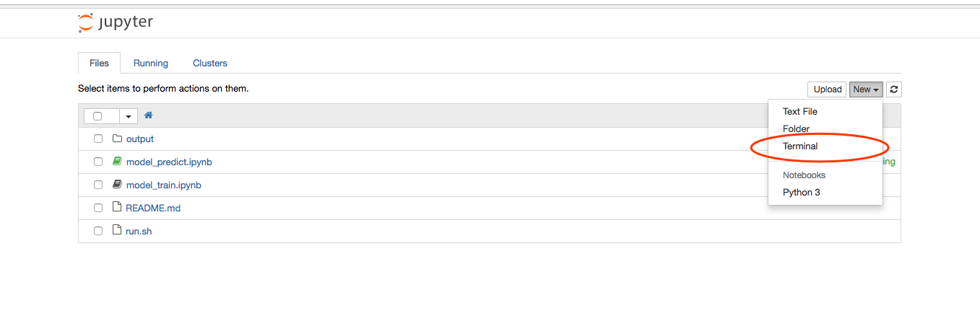980x311 pixels.
Task: Collapse the New dropdown button
Action: (866, 89)
